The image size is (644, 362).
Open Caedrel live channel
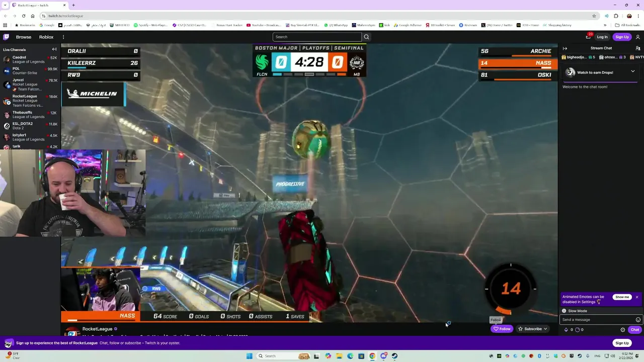(x=30, y=59)
